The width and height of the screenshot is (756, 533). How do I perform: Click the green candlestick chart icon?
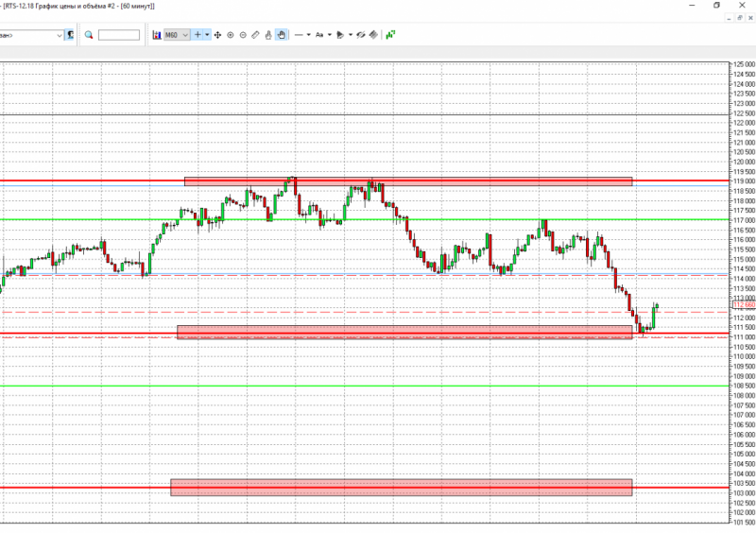point(390,35)
